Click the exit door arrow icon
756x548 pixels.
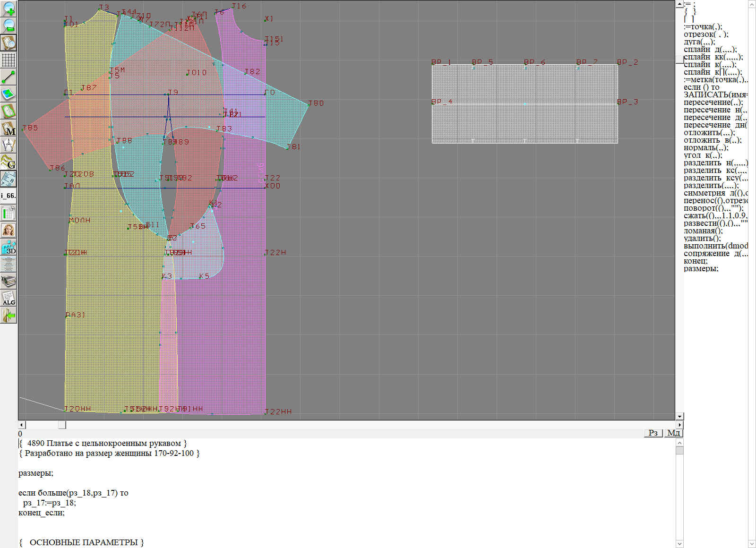[9, 315]
